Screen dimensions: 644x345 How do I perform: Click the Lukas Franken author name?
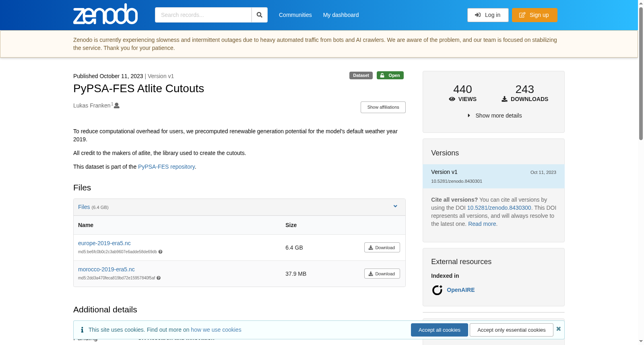coord(92,105)
